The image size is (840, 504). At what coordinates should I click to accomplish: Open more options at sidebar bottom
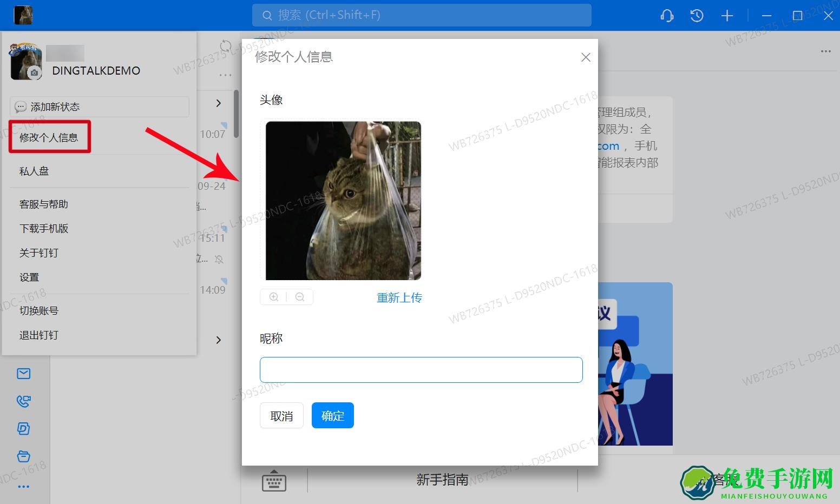click(x=23, y=487)
